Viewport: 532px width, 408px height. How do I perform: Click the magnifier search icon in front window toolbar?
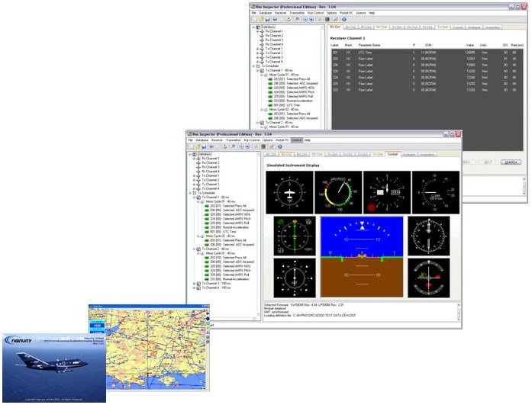233,146
